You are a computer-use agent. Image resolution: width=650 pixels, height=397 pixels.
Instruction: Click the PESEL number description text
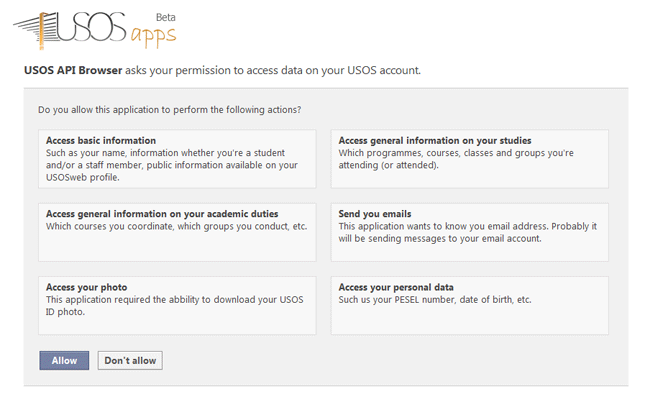click(x=435, y=300)
